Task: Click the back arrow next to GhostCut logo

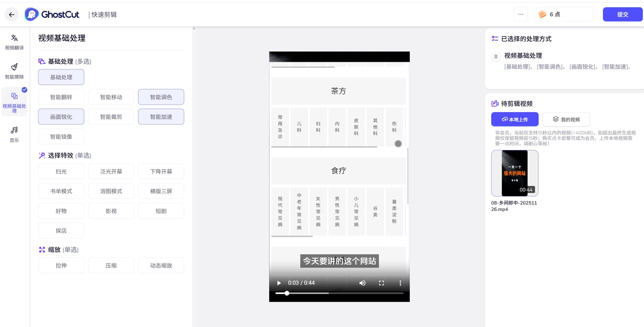Action: 12,14
